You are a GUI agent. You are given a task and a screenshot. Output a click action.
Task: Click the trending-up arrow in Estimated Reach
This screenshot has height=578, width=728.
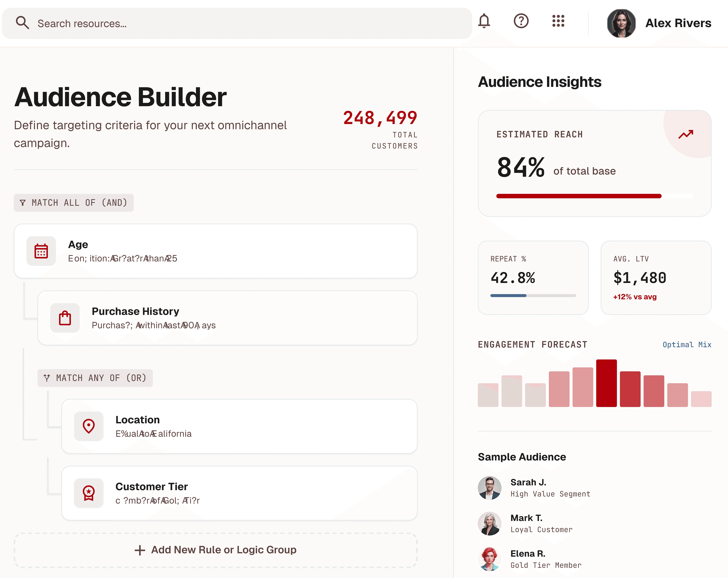[x=685, y=134]
